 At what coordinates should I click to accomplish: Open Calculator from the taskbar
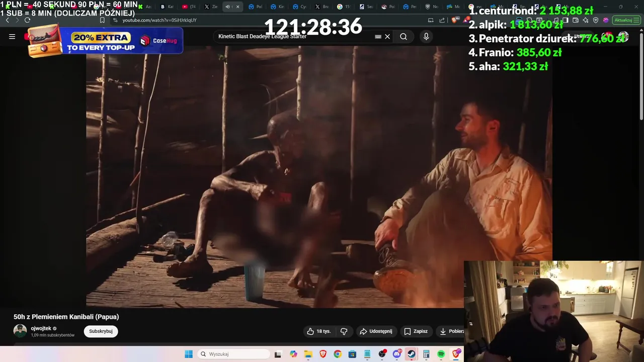pos(426,354)
